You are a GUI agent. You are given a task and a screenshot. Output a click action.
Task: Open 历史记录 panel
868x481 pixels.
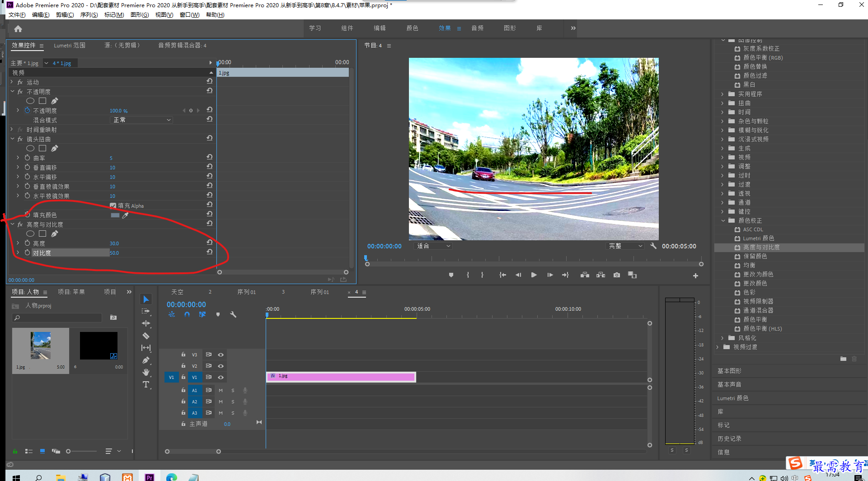[729, 439]
